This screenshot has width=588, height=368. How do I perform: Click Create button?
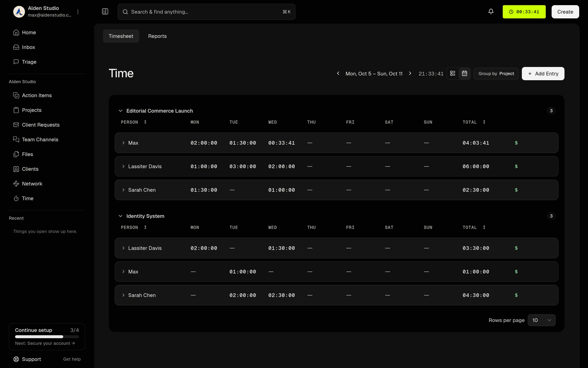tap(565, 12)
